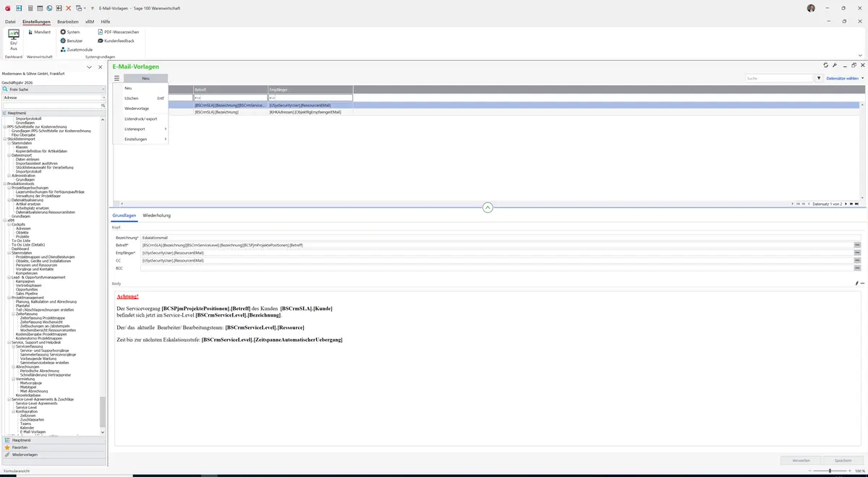Image resolution: width=868 pixels, height=477 pixels.
Task: Click the calculator icon in quick access toolbar
Action: [29, 8]
